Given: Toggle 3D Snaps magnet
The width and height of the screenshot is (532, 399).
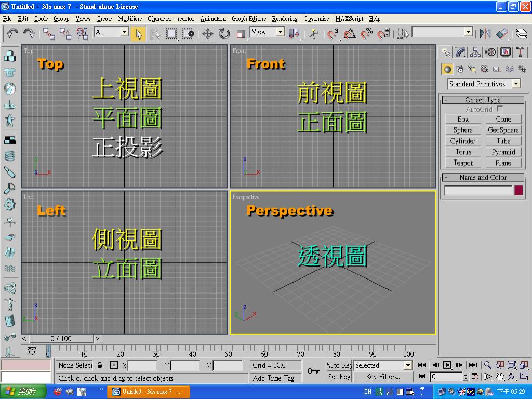Looking at the screenshot, I should coord(333,34).
